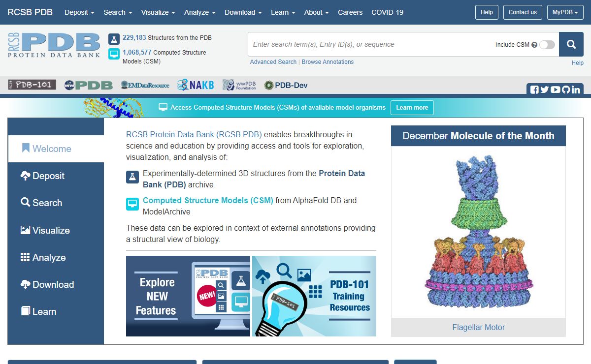Viewport: 591px width, 364px height.
Task: Open the EMDataResource logo link
Action: (145, 85)
